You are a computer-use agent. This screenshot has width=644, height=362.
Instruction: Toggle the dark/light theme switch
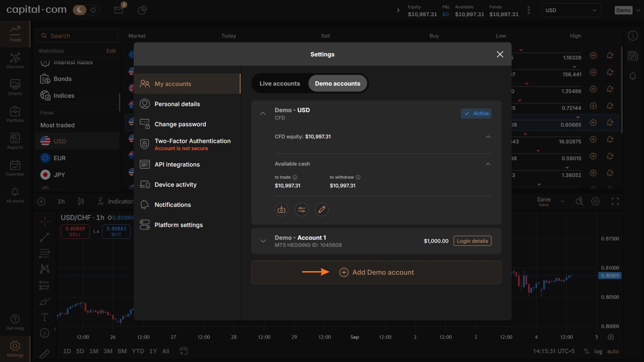click(86, 10)
